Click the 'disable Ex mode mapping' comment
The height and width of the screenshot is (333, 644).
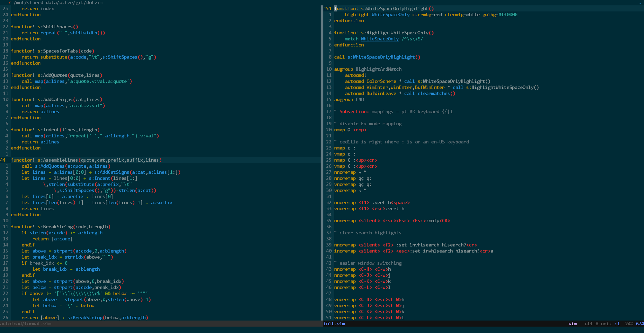pyautogui.click(x=368, y=124)
